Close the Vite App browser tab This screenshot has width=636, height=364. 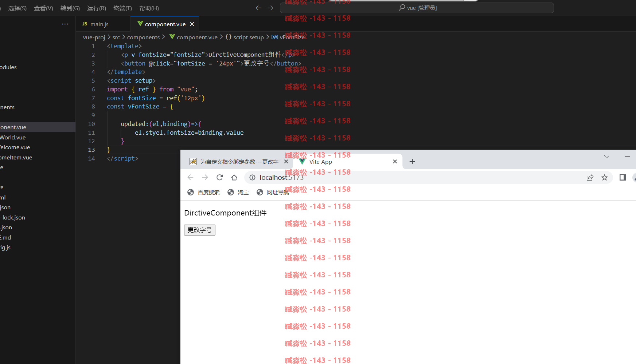click(x=395, y=162)
